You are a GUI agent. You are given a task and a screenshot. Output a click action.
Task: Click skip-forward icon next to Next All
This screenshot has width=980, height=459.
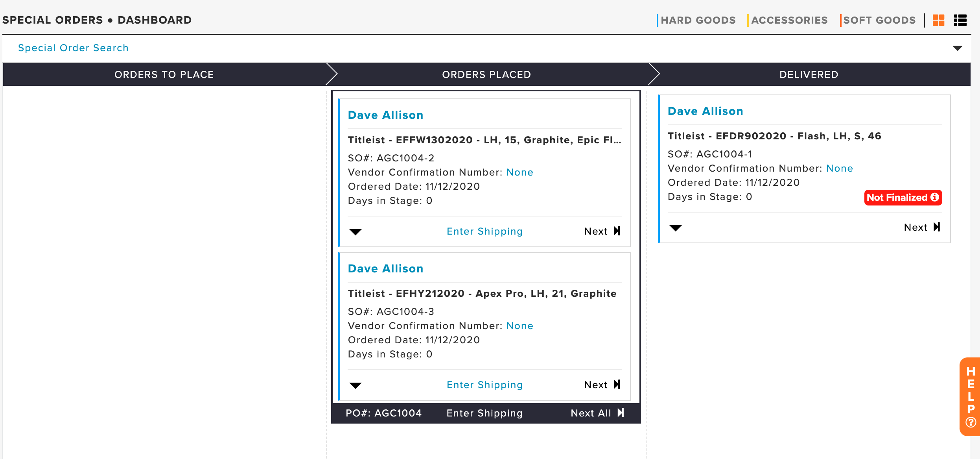[x=621, y=413]
